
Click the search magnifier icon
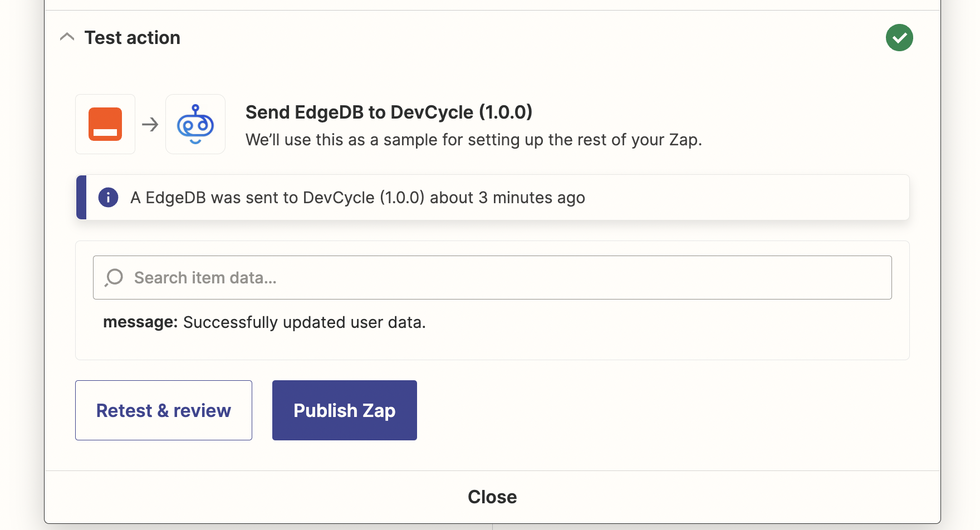pos(114,277)
